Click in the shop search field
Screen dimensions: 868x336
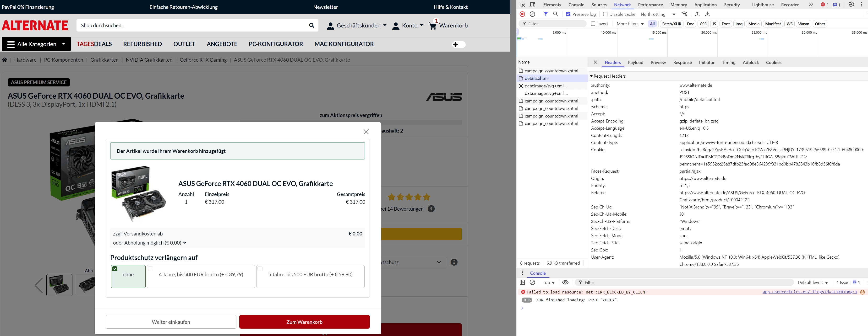point(192,25)
